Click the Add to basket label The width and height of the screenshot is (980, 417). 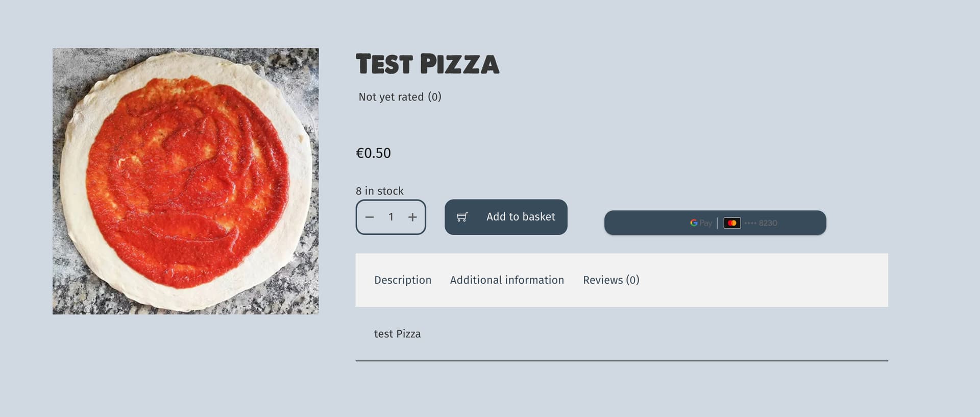coord(521,217)
